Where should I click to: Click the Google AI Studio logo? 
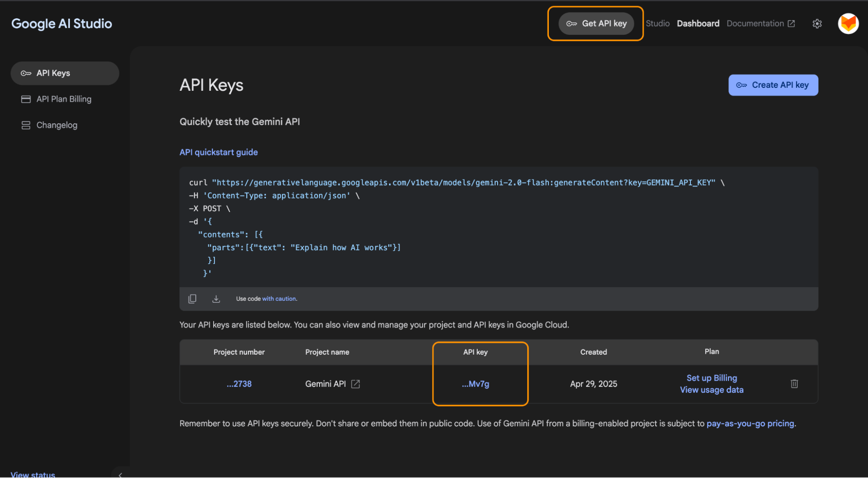[62, 23]
